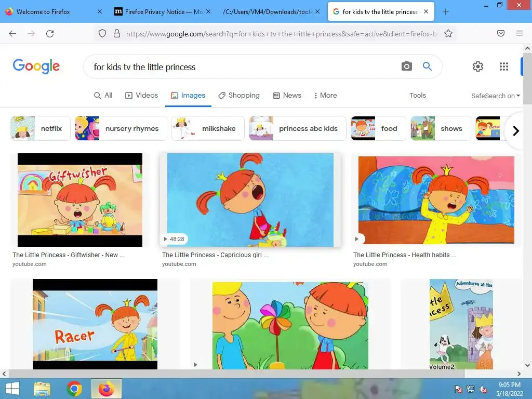This screenshot has width=532, height=399.
Task: Click the horizontal page scrollbar
Action: pyautogui.click(x=236, y=374)
